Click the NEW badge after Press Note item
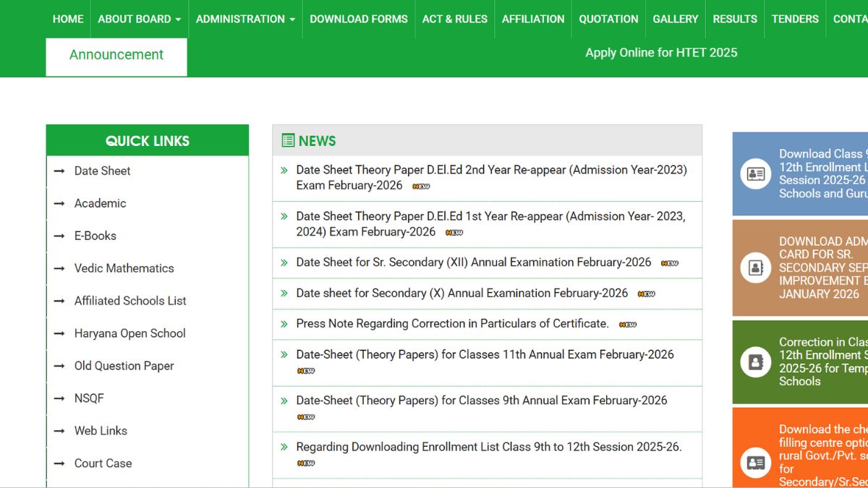 628,325
